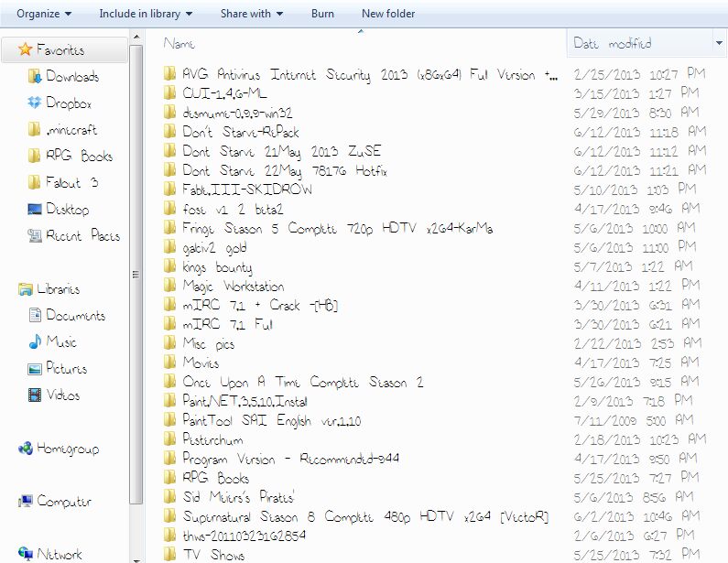Viewport: 728px width, 563px height.
Task: Click the desmume-0.9.9-win32 folder icon
Action: (170, 113)
